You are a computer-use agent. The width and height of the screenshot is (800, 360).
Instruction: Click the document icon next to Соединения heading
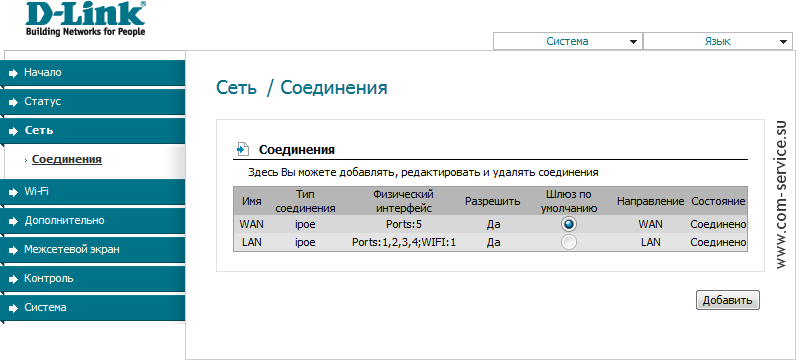[242, 149]
